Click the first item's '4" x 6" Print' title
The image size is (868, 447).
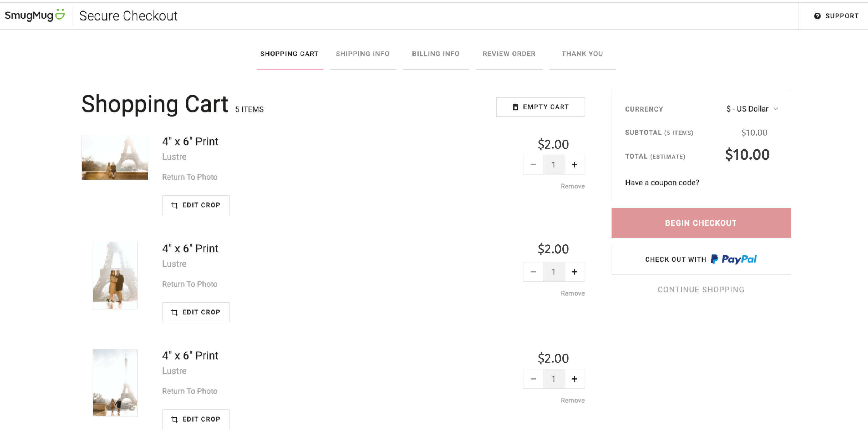click(190, 142)
